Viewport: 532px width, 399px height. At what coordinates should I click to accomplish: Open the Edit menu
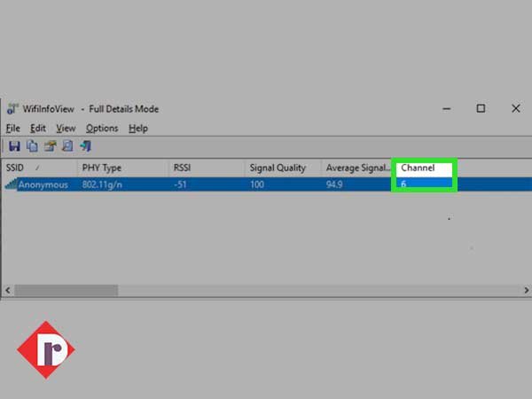[x=37, y=129]
